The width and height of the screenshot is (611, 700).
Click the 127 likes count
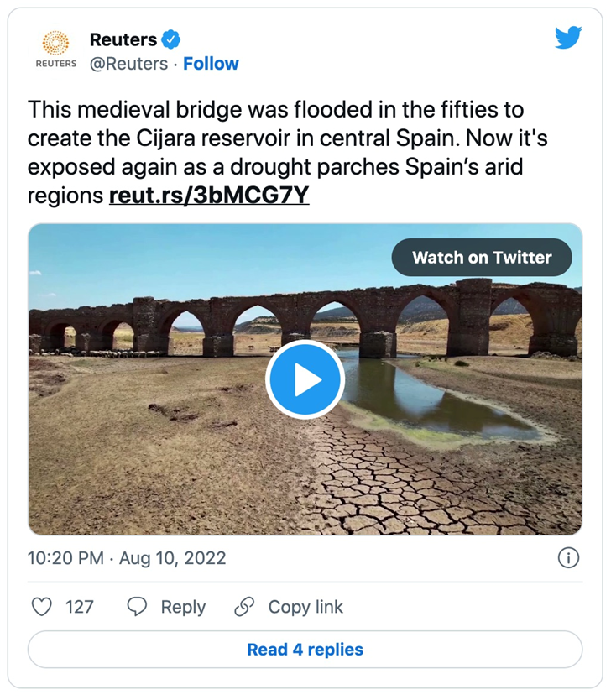[x=80, y=607]
